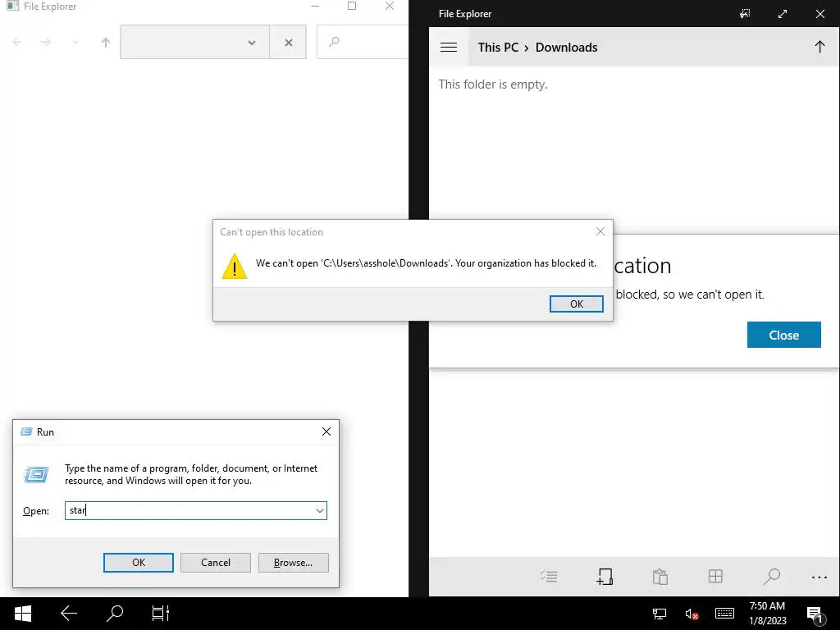
Task: Click OK in the Run dialog
Action: pyautogui.click(x=138, y=563)
